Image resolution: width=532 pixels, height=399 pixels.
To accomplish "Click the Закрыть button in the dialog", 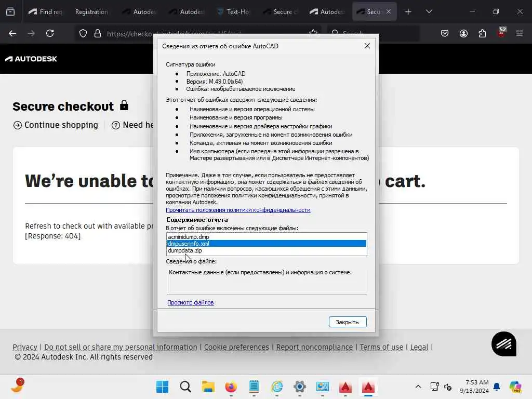I will point(348,322).
